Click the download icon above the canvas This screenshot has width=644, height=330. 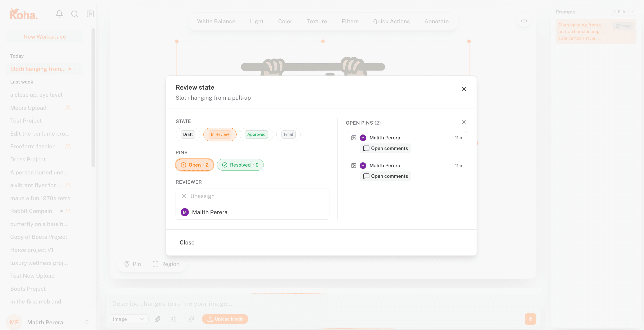pyautogui.click(x=524, y=20)
